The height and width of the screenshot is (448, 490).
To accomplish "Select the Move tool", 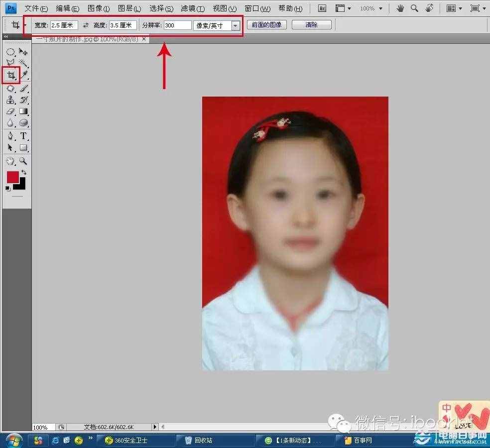I will pos(23,51).
